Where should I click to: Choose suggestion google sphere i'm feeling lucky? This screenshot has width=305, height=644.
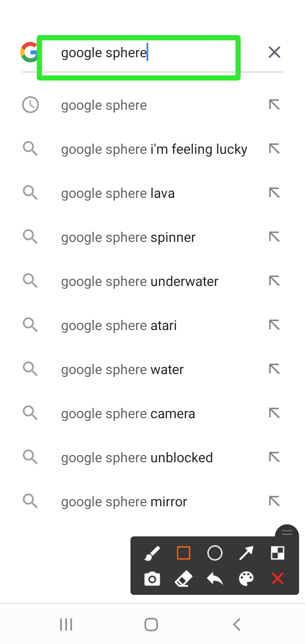tap(154, 149)
